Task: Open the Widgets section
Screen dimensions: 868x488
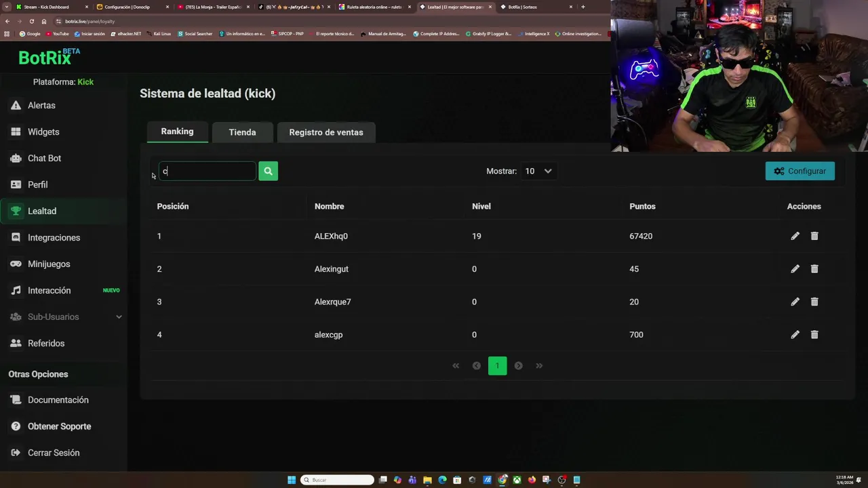Action: pos(43,132)
